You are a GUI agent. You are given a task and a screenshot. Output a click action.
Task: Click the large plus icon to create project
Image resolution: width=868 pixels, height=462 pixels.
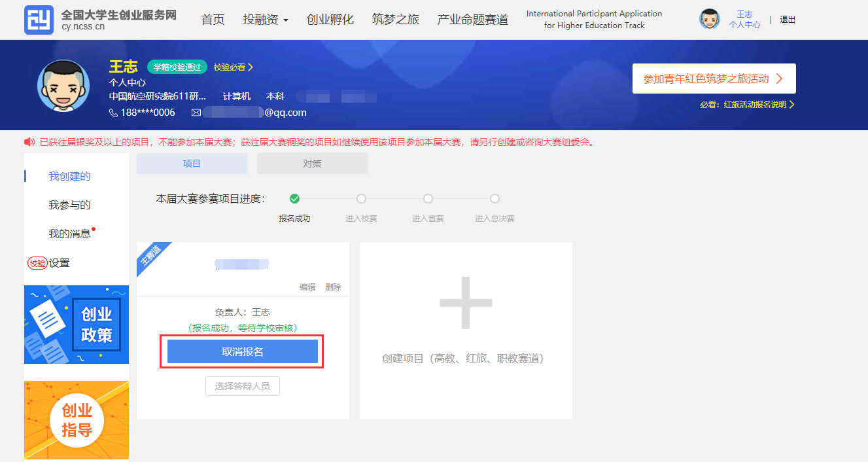(466, 303)
